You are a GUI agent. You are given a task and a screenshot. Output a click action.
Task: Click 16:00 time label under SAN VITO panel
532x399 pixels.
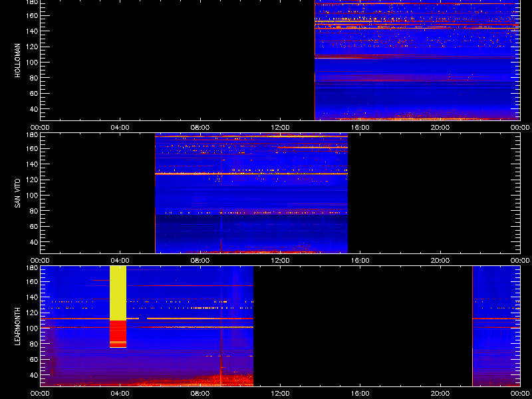pos(360,261)
